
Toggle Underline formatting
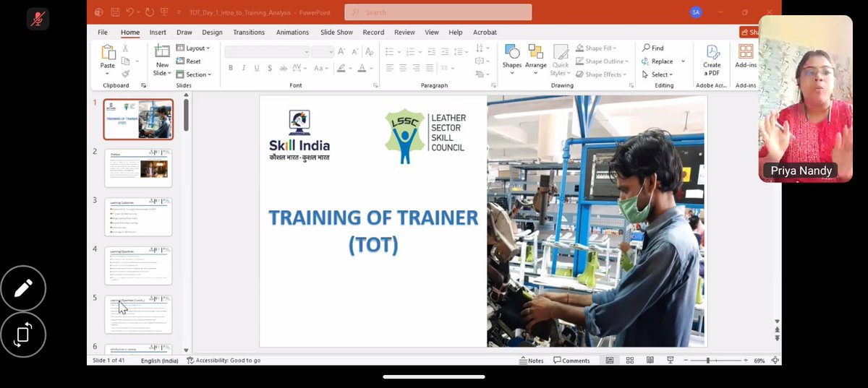point(257,68)
